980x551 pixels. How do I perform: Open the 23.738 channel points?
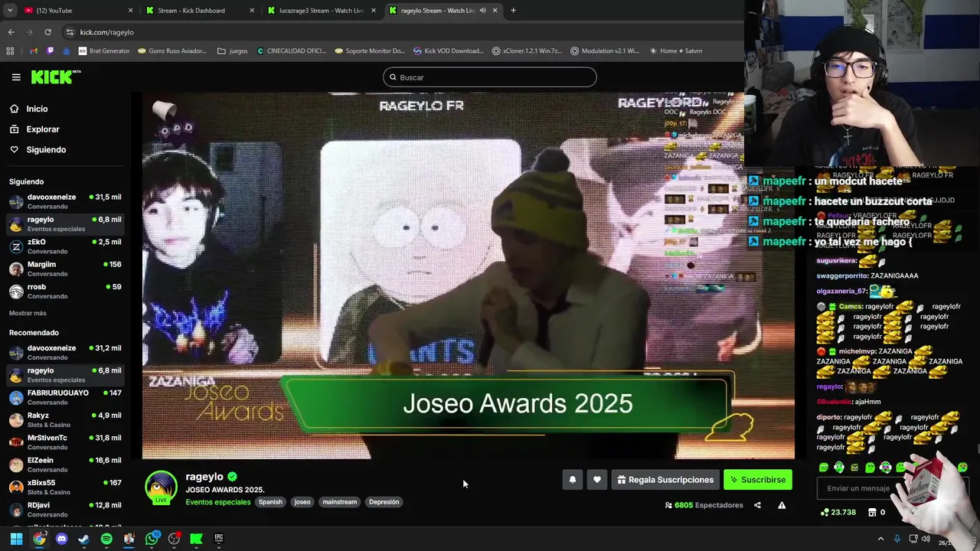point(838,512)
